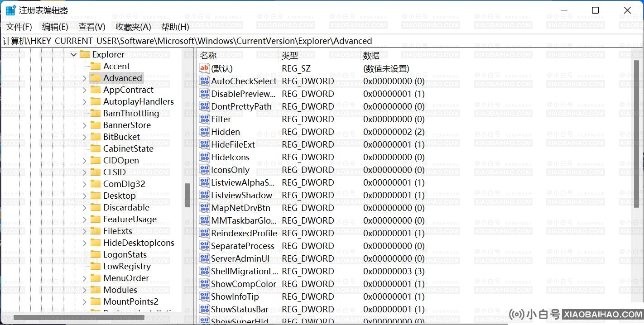The height and width of the screenshot is (325, 644).
Task: Select the DisablePreview... value name
Action: click(244, 94)
